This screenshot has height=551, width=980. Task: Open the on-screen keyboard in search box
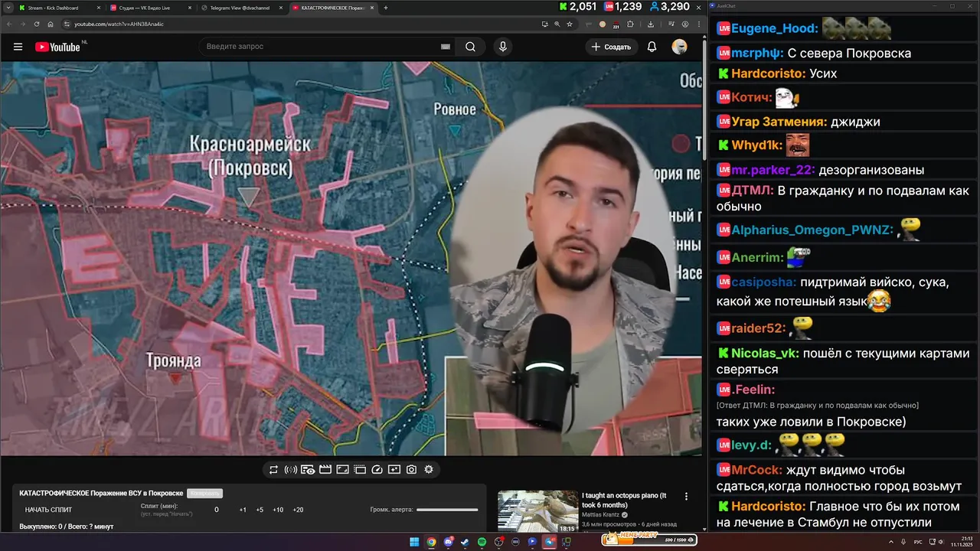click(x=446, y=47)
